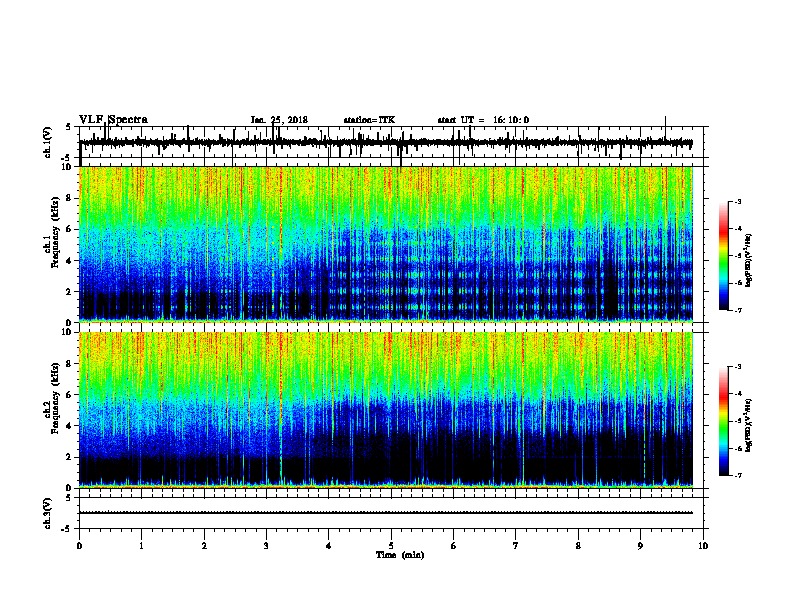
Task: Click the ch.2 spectrogram panel
Action: click(x=386, y=410)
